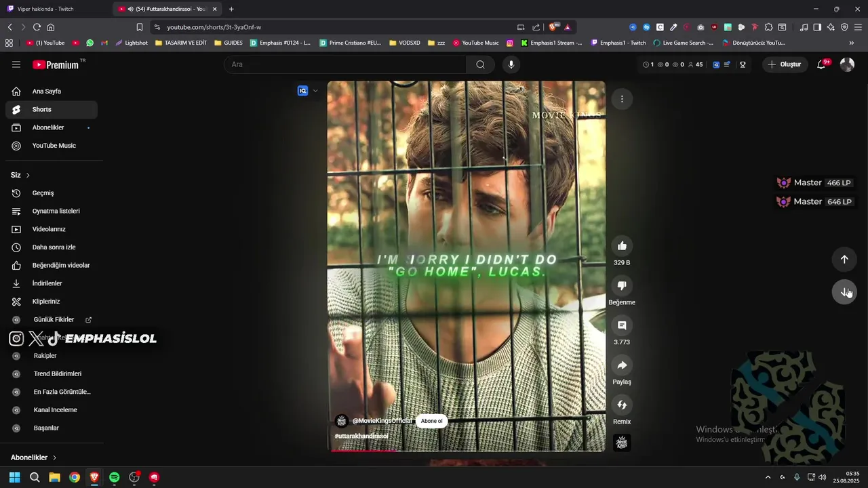Open Spotify from the taskbar

(x=115, y=477)
